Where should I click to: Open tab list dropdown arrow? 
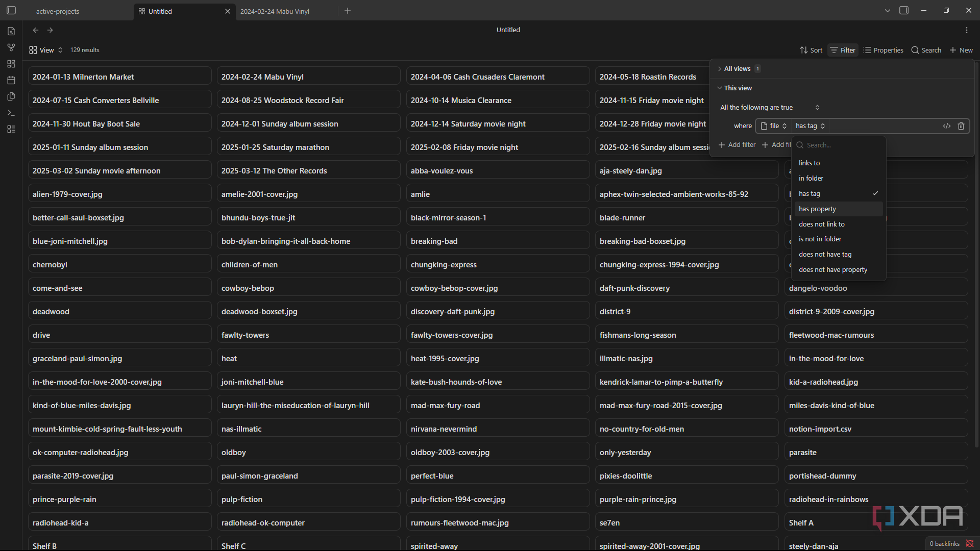click(x=888, y=10)
